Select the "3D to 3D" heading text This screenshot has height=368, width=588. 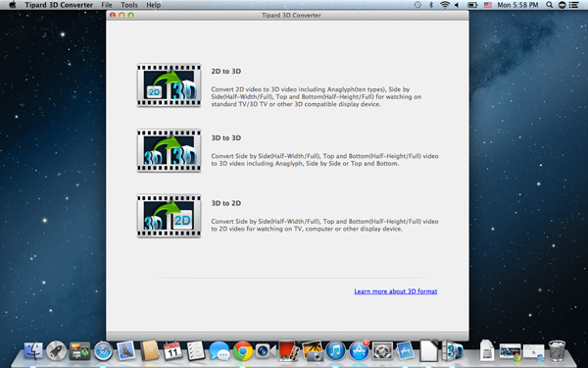pos(225,137)
